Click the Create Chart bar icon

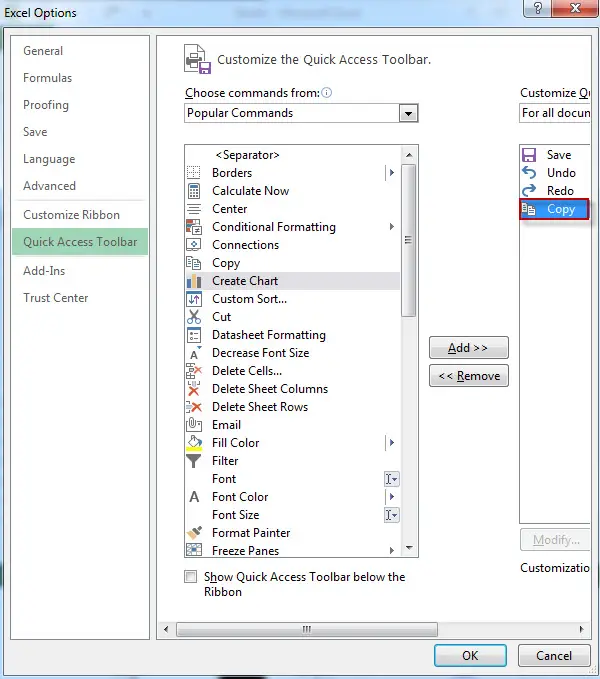click(194, 281)
